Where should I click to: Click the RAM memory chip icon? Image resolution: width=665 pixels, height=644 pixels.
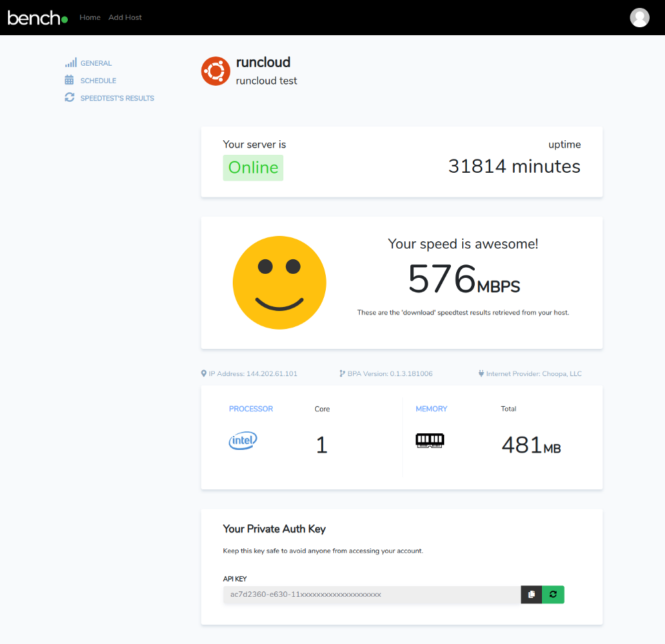[x=430, y=441]
